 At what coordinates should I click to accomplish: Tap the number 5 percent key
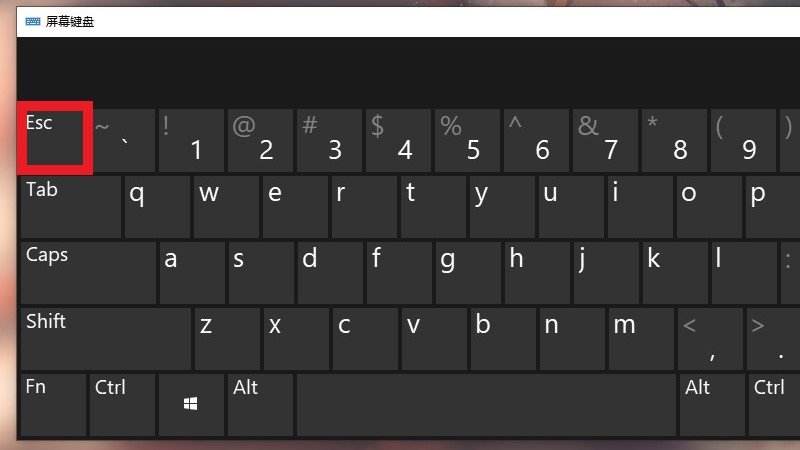coord(467,140)
